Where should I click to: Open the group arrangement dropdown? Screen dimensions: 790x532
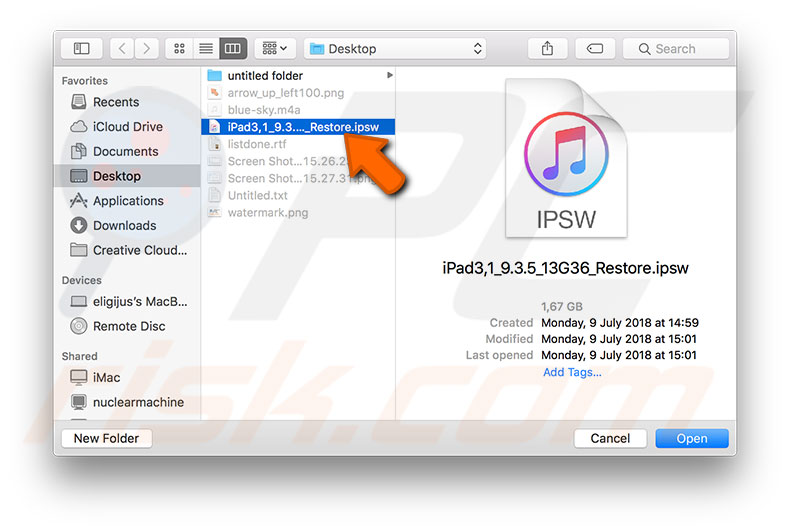[x=274, y=48]
